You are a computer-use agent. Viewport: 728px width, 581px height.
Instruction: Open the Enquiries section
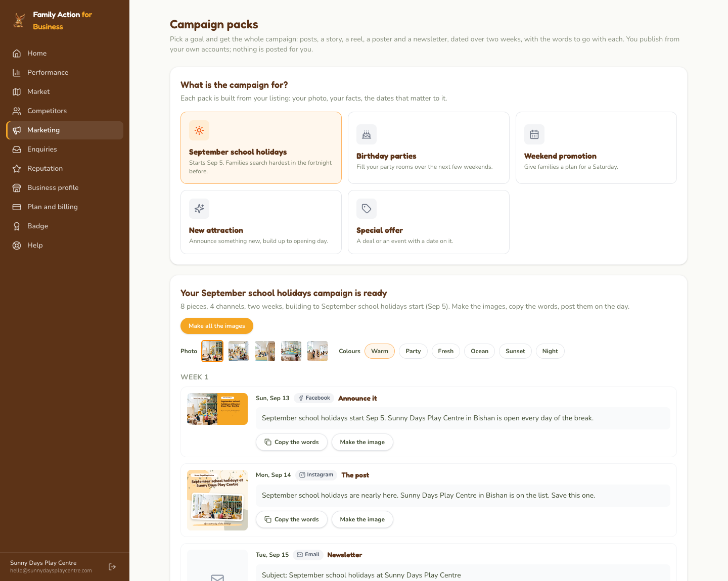(65, 149)
